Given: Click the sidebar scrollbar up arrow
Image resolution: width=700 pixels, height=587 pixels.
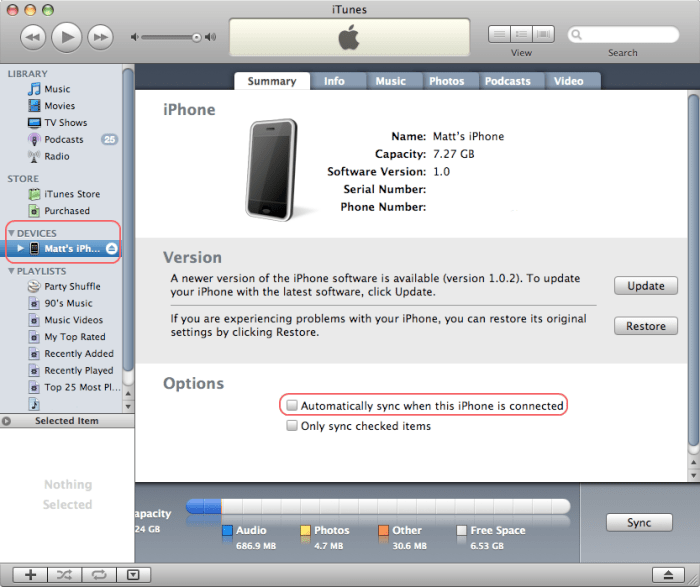Looking at the screenshot, I should point(128,393).
